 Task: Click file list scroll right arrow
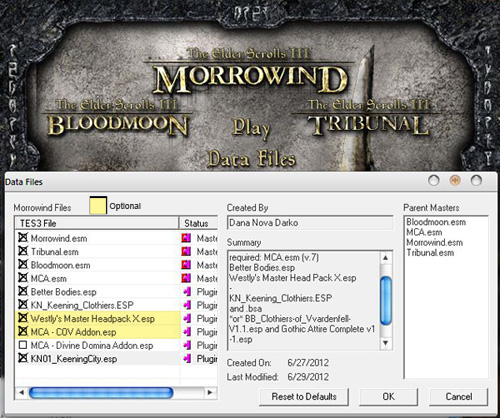coord(210,393)
